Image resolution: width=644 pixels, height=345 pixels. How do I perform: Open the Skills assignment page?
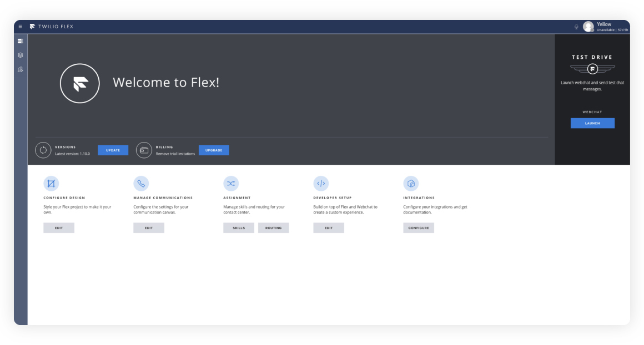[x=239, y=227]
